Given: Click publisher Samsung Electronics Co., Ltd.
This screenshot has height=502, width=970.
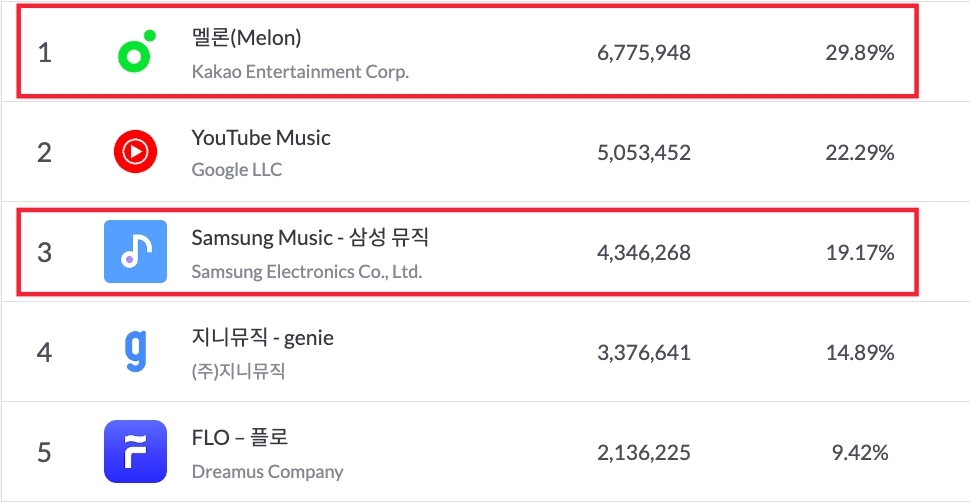Looking at the screenshot, I should point(307,271).
